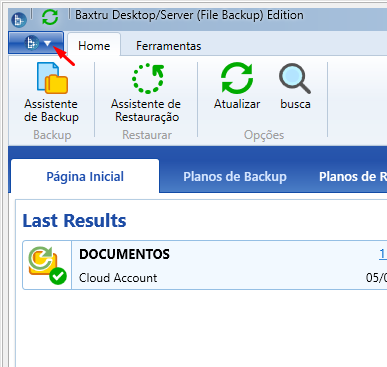This screenshot has width=387, height=367.
Task: Expand the blue application menu dropdown arrow
Action: tap(47, 43)
